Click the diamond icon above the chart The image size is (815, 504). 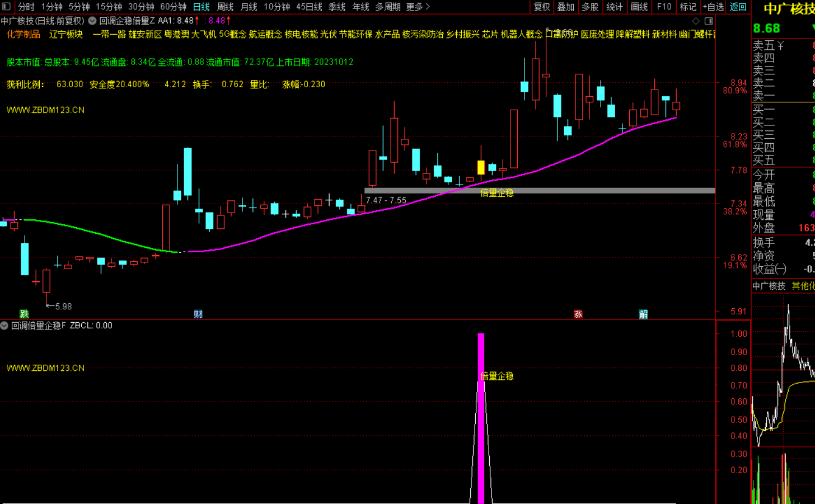(696, 21)
